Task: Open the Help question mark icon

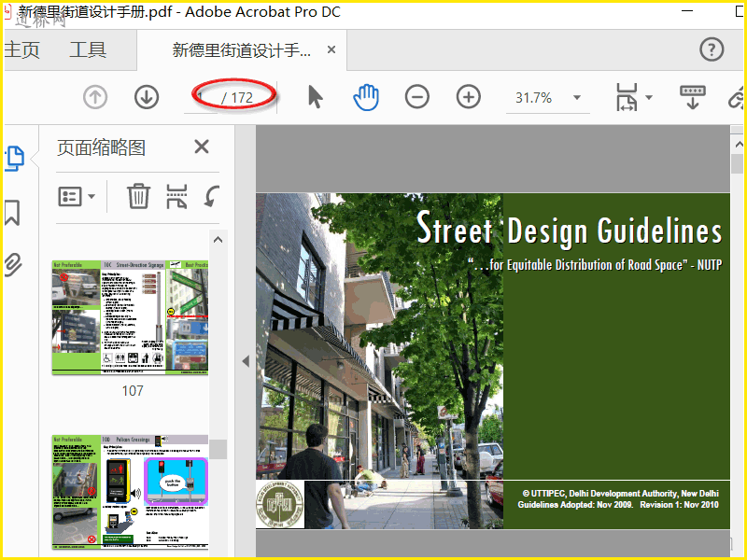Action: [x=712, y=49]
